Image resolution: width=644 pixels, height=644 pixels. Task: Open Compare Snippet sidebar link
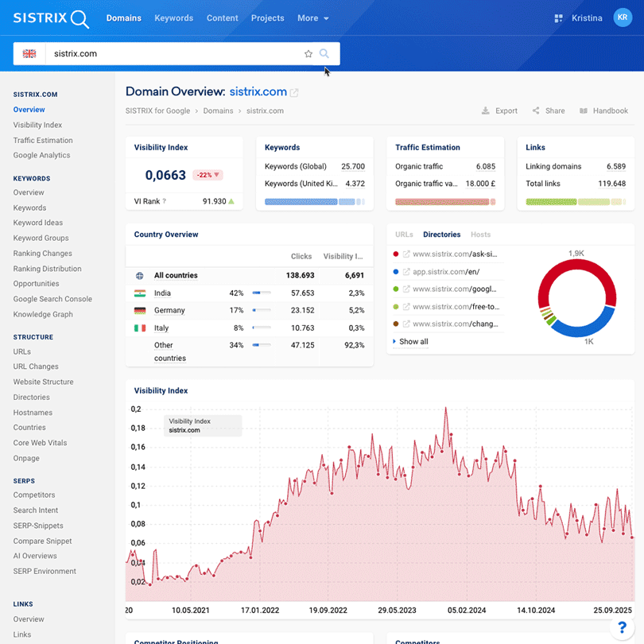coord(42,541)
